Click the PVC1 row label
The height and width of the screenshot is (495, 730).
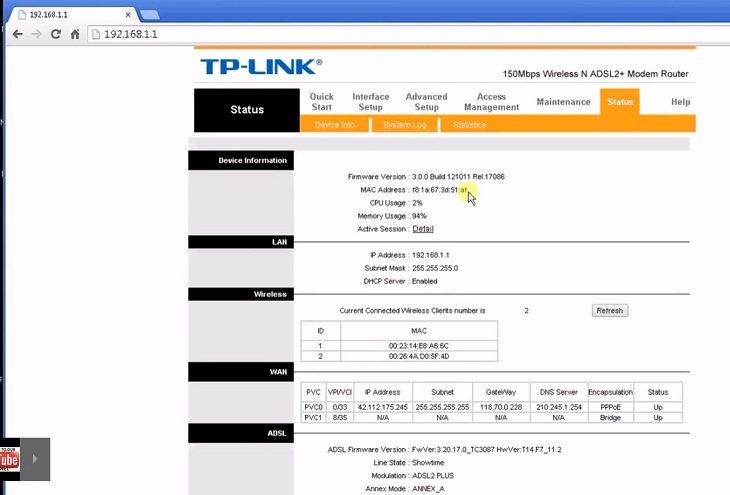313,418
